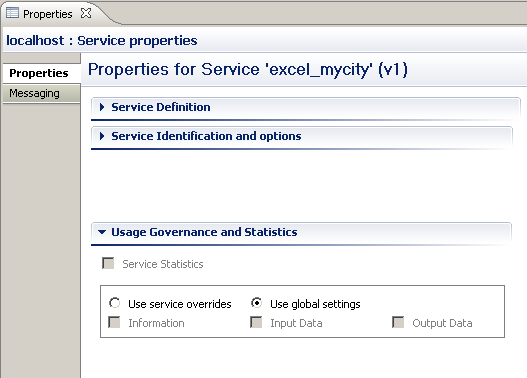Close the Properties view tab
Image resolution: width=527 pixels, height=378 pixels.
pos(86,13)
